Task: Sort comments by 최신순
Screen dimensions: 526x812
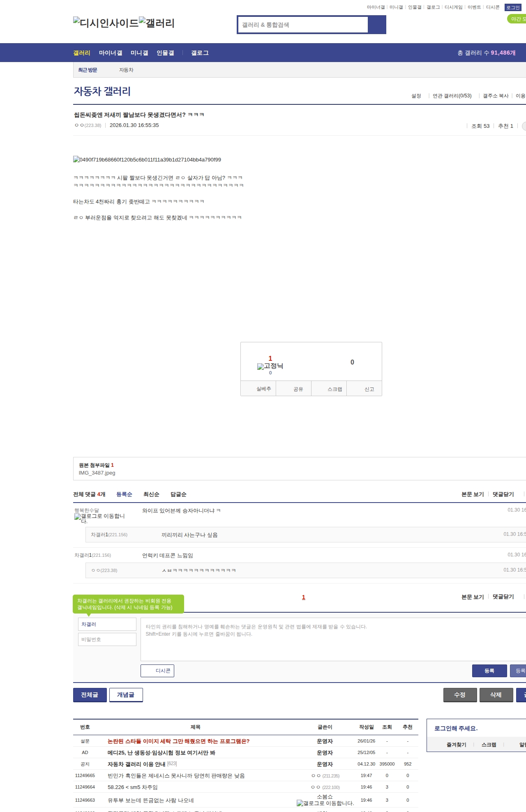Action: tap(151, 494)
